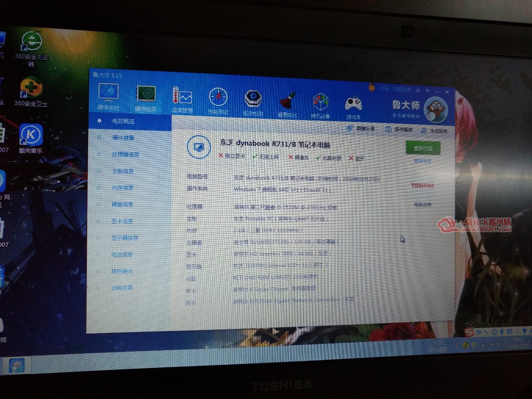The image size is (532, 399).
Task: Click the green 重新扫描 rescan button
Action: point(423,148)
